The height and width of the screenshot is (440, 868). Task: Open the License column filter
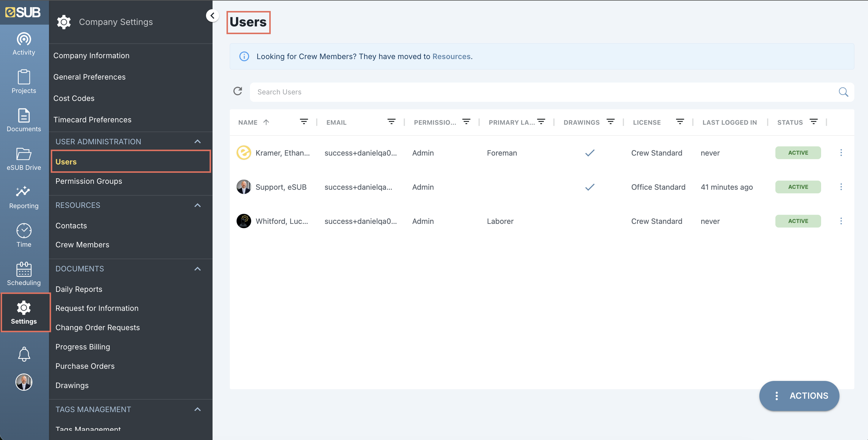click(x=680, y=122)
